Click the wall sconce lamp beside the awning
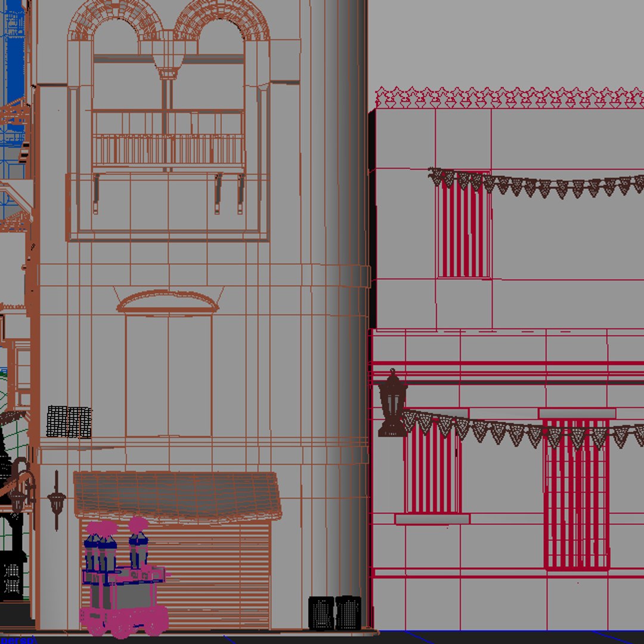Image resolution: width=644 pixels, height=644 pixels. point(56,501)
